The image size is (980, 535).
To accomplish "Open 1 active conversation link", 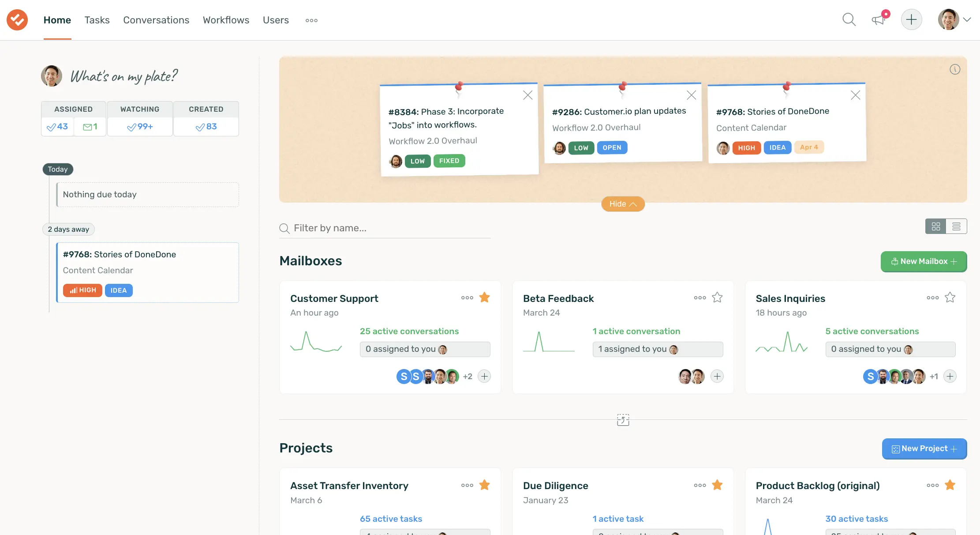I will click(636, 332).
